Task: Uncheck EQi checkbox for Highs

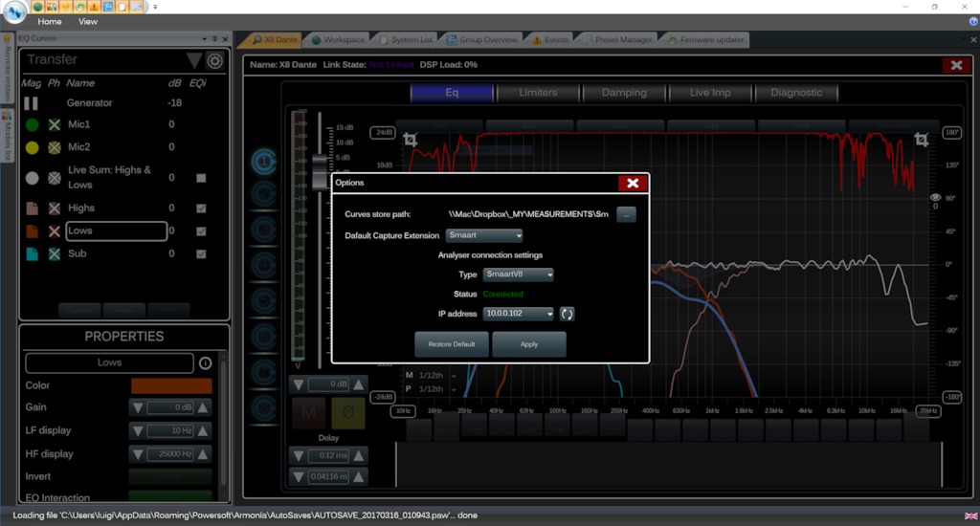Action: [x=201, y=208]
